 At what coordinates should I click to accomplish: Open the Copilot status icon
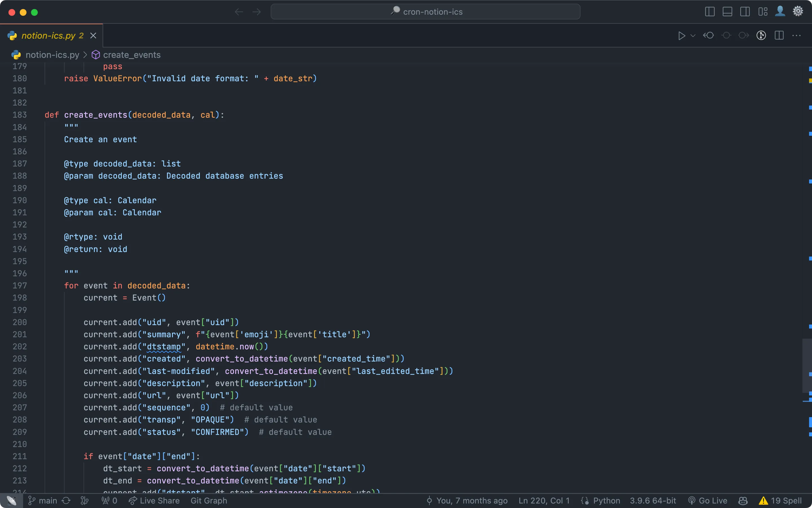[x=743, y=501]
